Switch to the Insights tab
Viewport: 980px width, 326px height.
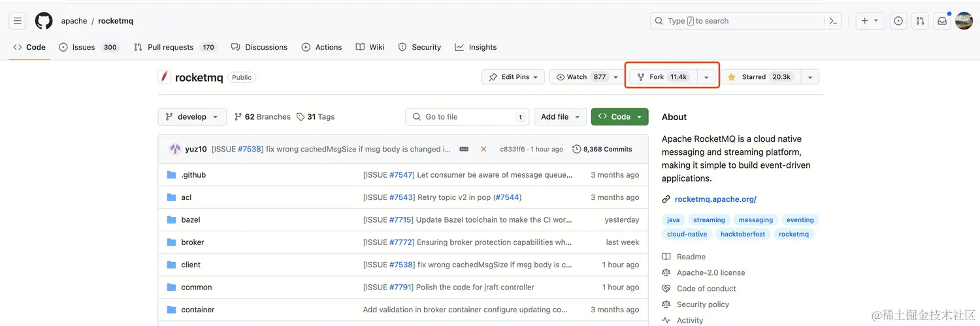476,47
